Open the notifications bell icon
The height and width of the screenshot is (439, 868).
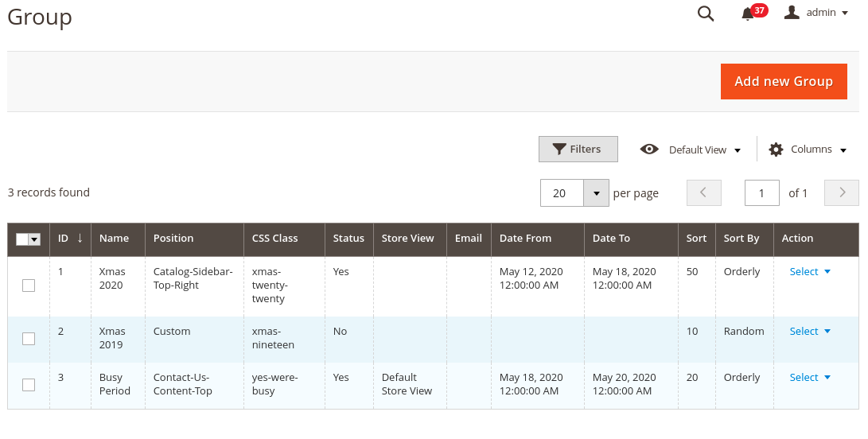tap(747, 14)
